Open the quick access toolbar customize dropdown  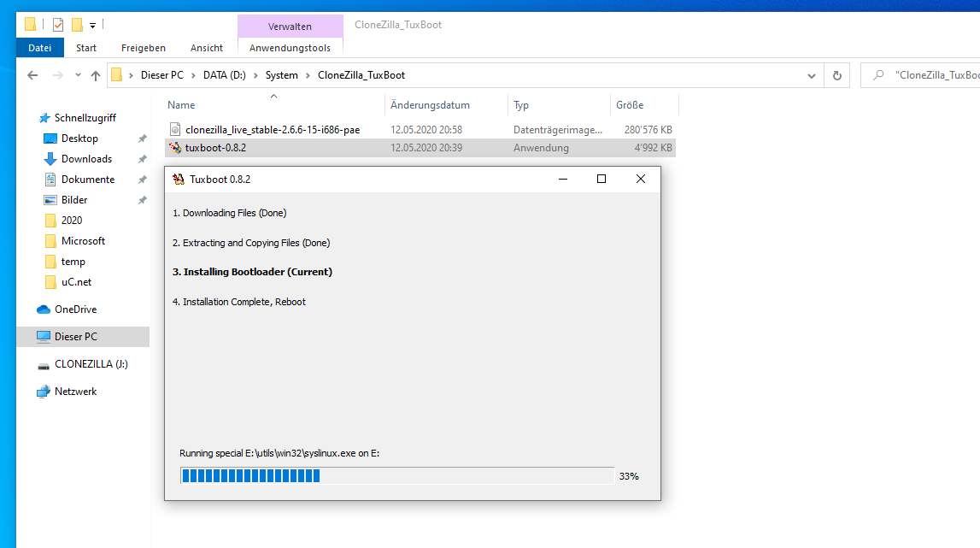click(x=92, y=25)
